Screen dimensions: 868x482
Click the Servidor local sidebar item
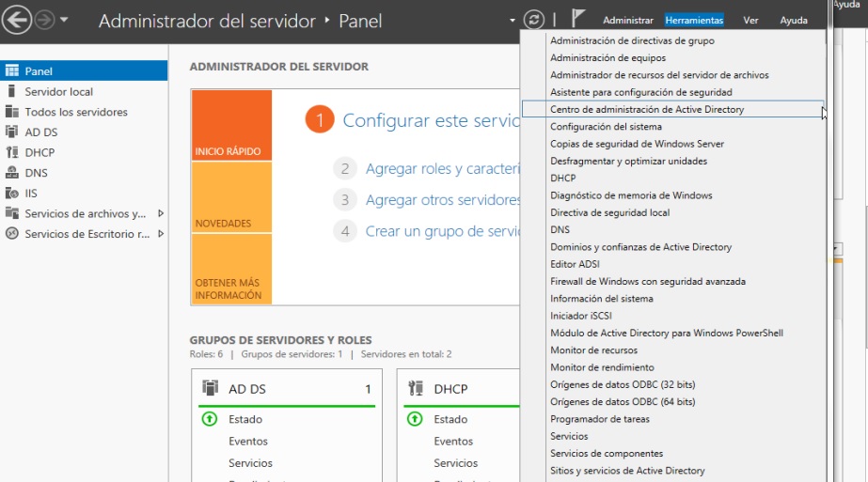58,92
